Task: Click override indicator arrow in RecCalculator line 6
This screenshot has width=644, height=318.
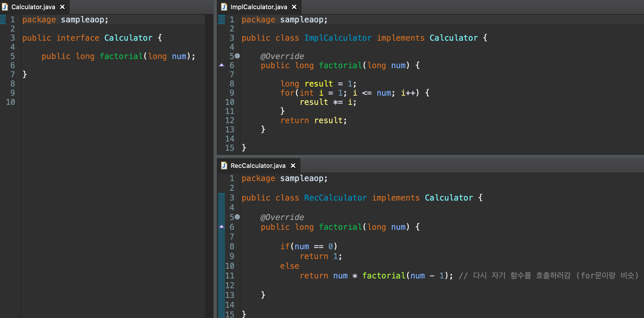Action: click(x=222, y=227)
